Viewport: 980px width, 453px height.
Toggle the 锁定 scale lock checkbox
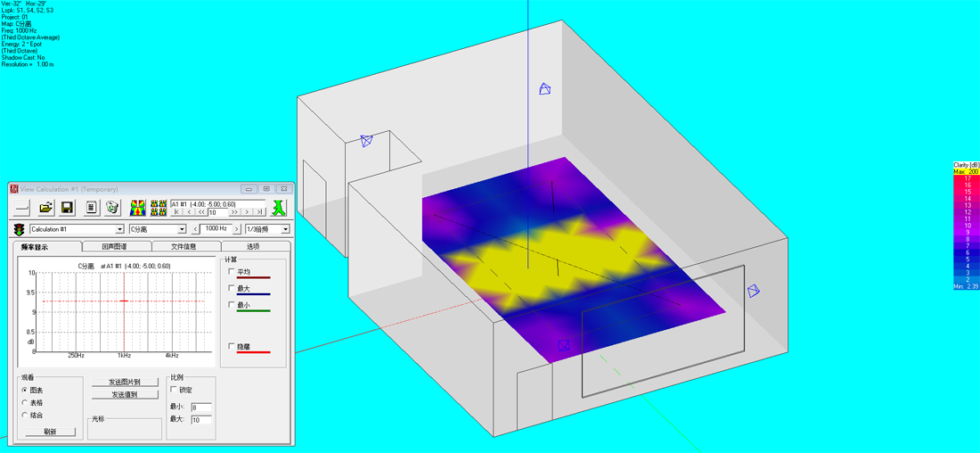point(175,390)
